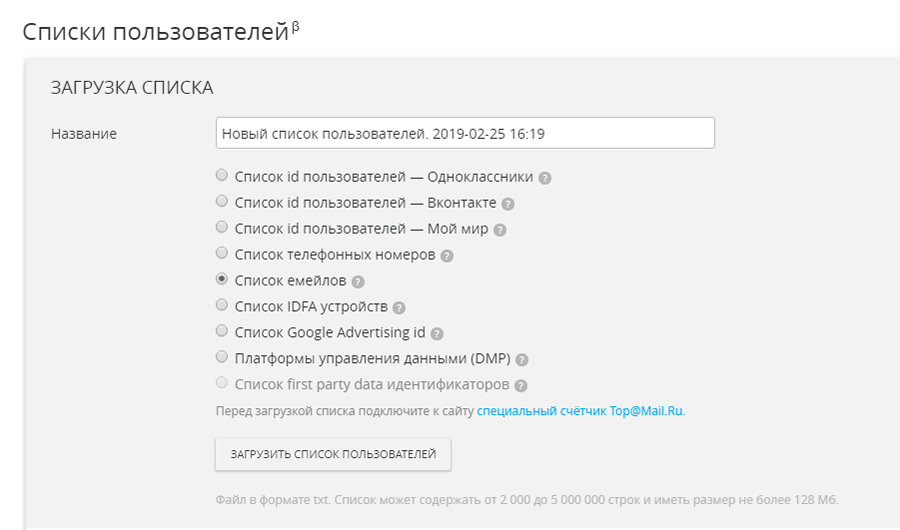Image resolution: width=900 pixels, height=530 pixels.
Task: Click the Загрузить список пользователей button
Action: pyautogui.click(x=333, y=454)
